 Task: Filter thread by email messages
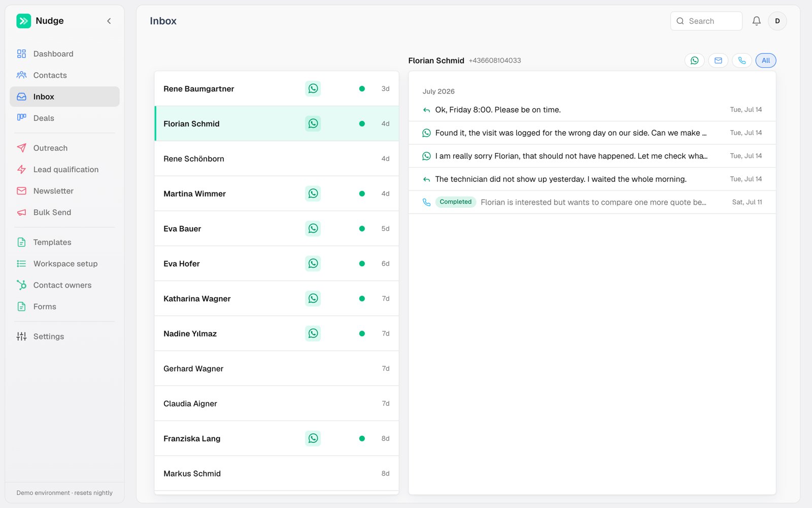(718, 60)
